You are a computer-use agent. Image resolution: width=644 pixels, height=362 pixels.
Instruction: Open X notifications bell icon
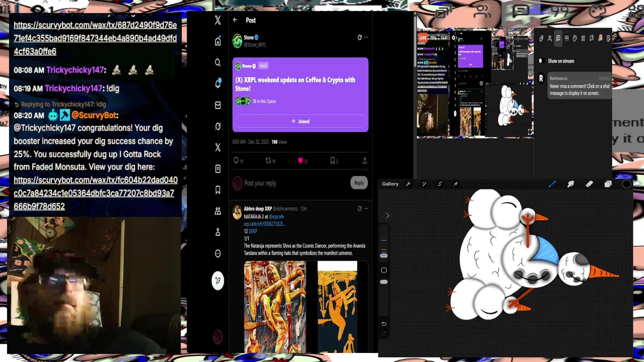coord(218,84)
